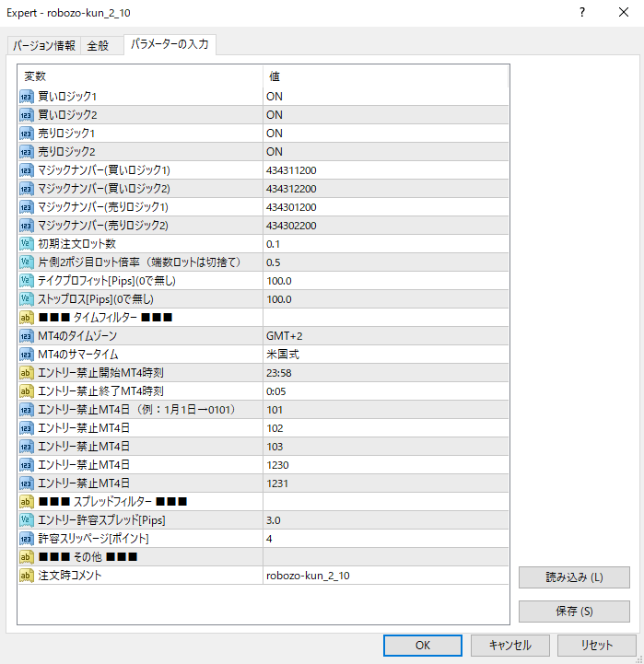Open the ON value for 売りロジック1
Viewport: 644px width, 664px height.
(385, 134)
